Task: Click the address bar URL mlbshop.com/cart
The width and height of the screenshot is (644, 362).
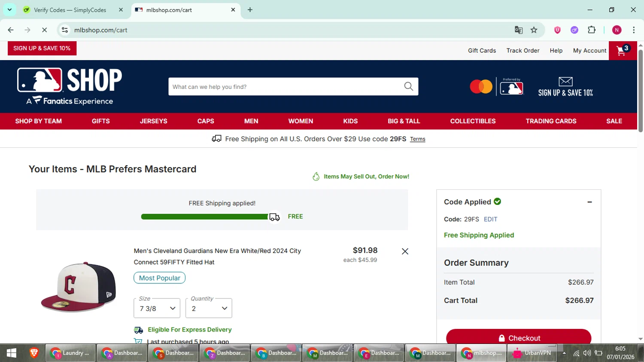Action: (x=100, y=30)
